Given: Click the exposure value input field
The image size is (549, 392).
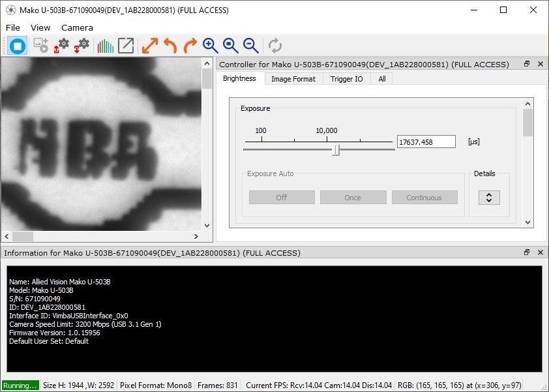Looking at the screenshot, I should click(x=426, y=142).
